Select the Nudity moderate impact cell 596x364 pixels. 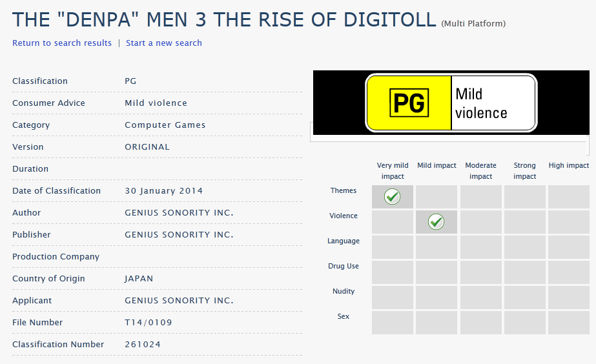tap(480, 298)
